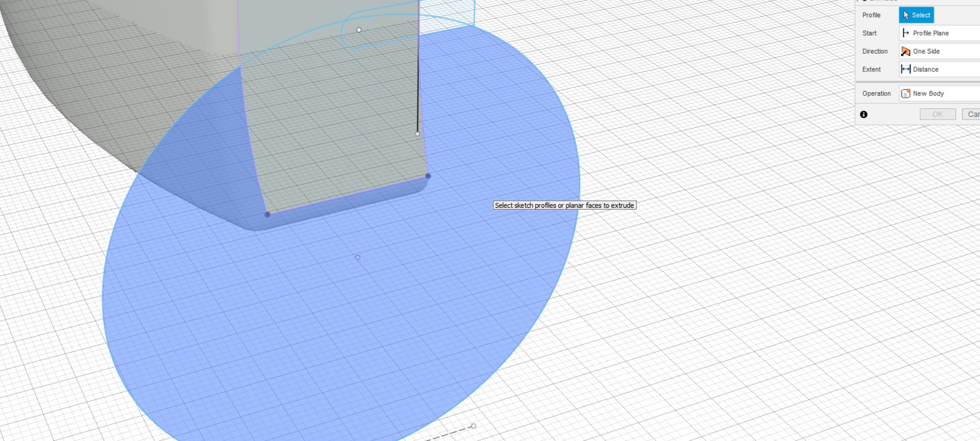Open the Operation dropdown showing New Body
Screen dimensions: 980x441
pyautogui.click(x=940, y=94)
